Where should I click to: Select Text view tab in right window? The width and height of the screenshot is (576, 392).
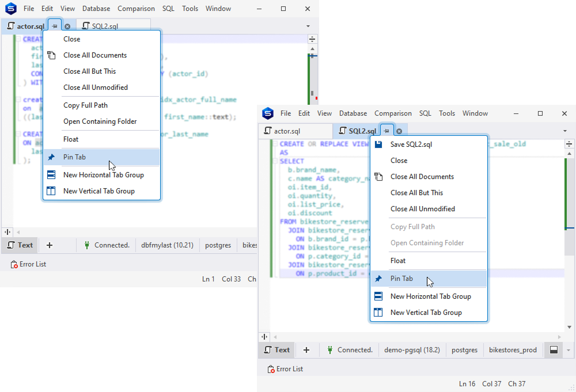pyautogui.click(x=277, y=350)
